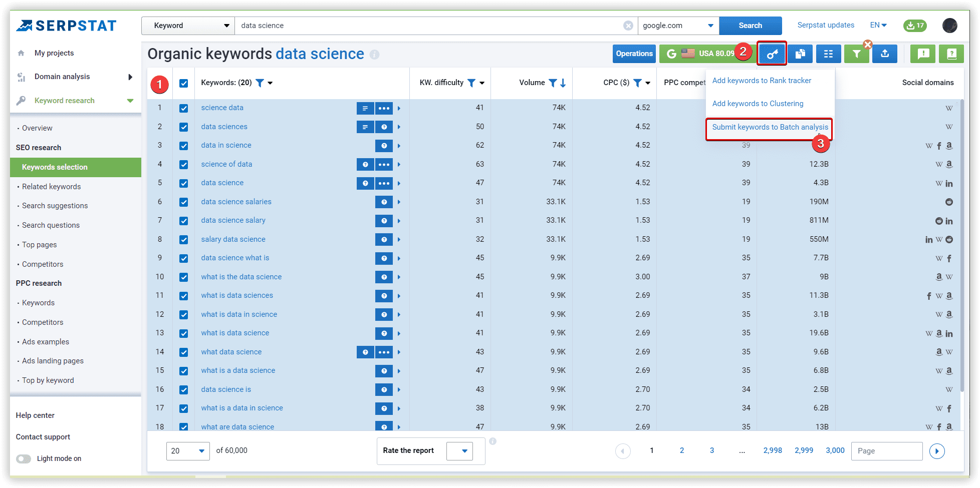
Task: Open the column list settings icon
Action: click(x=828, y=54)
